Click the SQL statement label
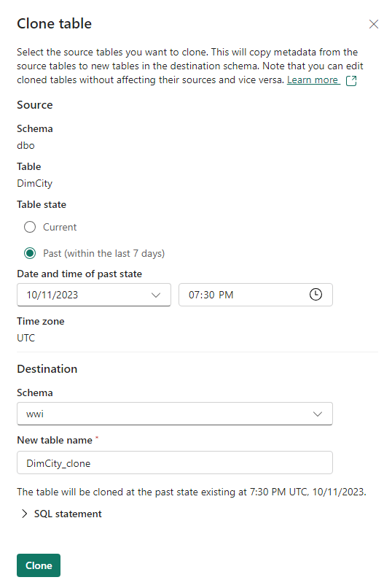The image size is (392, 588). point(68,514)
